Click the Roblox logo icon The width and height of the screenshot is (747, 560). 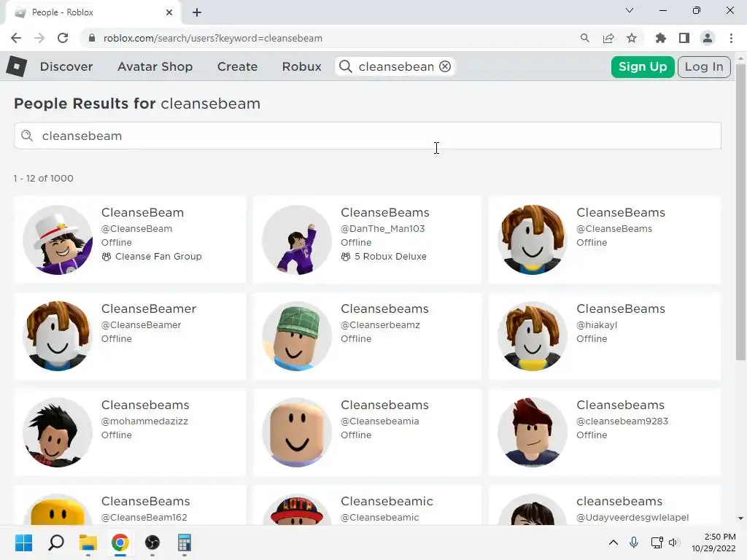(17, 66)
